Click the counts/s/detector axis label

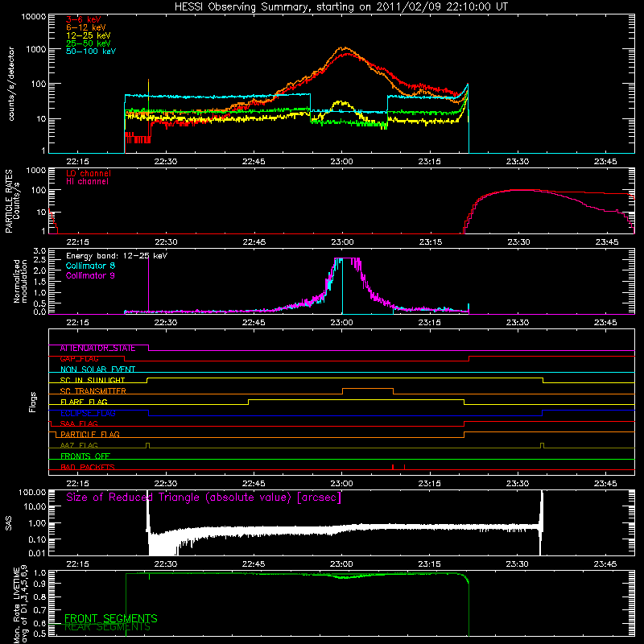point(11,84)
